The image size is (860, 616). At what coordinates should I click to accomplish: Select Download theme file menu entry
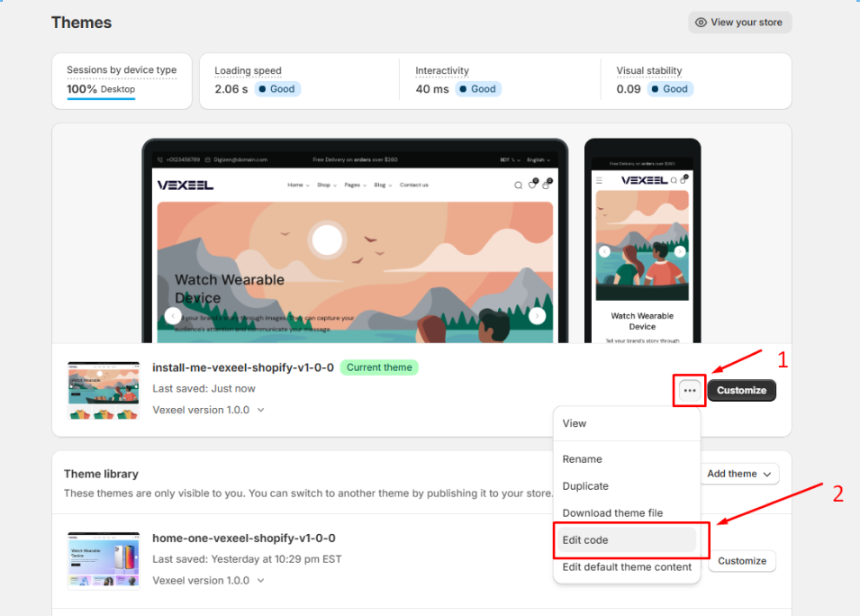[612, 512]
